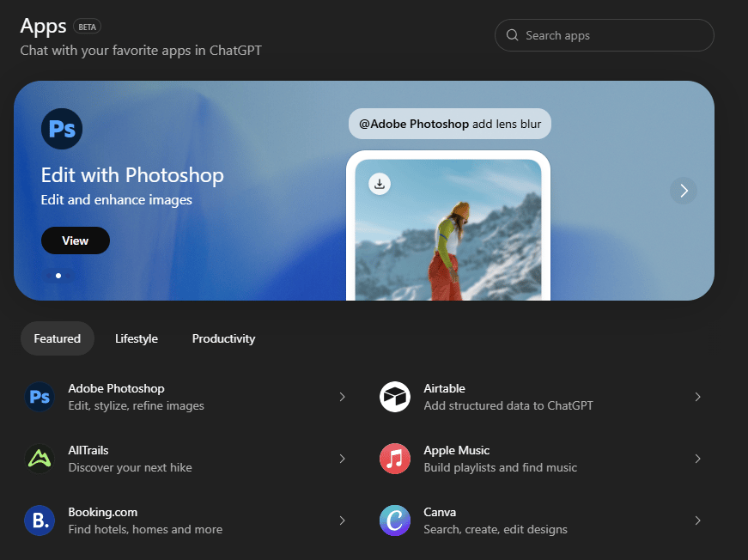748x560 pixels.
Task: Click the Canva app icon
Action: pos(395,520)
